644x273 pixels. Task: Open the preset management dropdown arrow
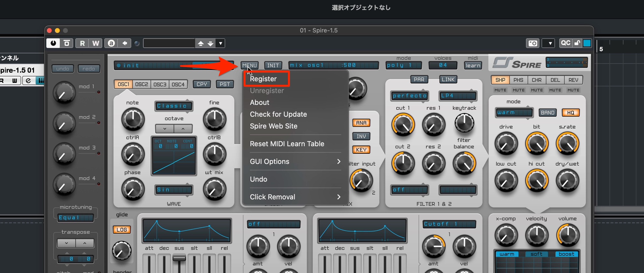point(221,43)
